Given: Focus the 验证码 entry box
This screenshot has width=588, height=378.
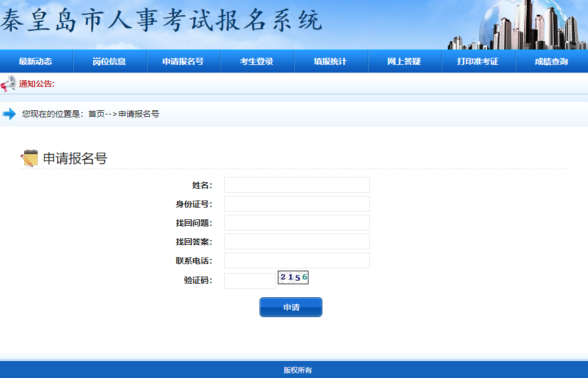Looking at the screenshot, I should [249, 281].
